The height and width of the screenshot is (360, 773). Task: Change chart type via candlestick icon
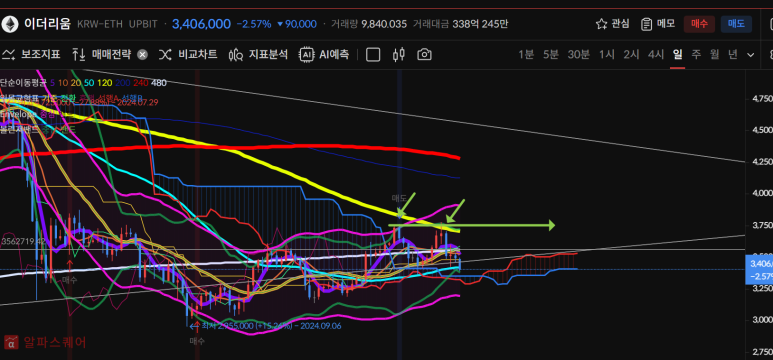pos(398,54)
